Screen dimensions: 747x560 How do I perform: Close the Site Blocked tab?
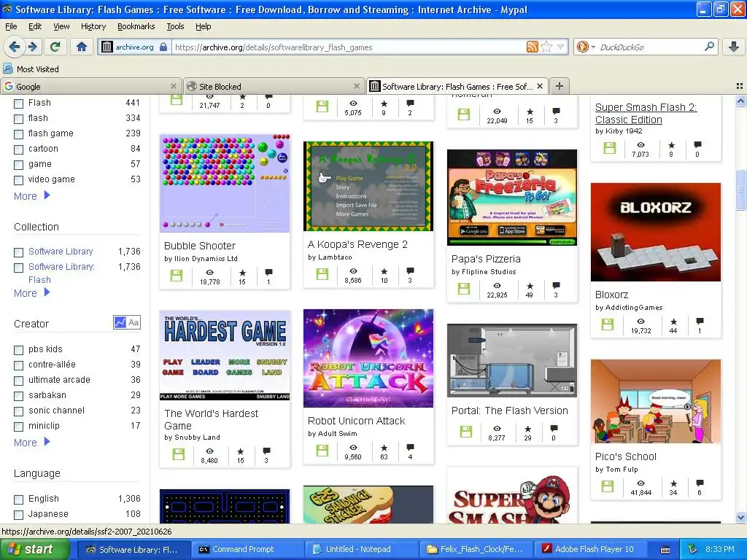(356, 86)
